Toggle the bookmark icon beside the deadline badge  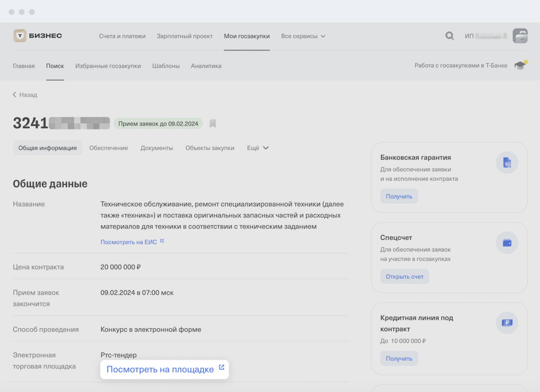click(213, 124)
